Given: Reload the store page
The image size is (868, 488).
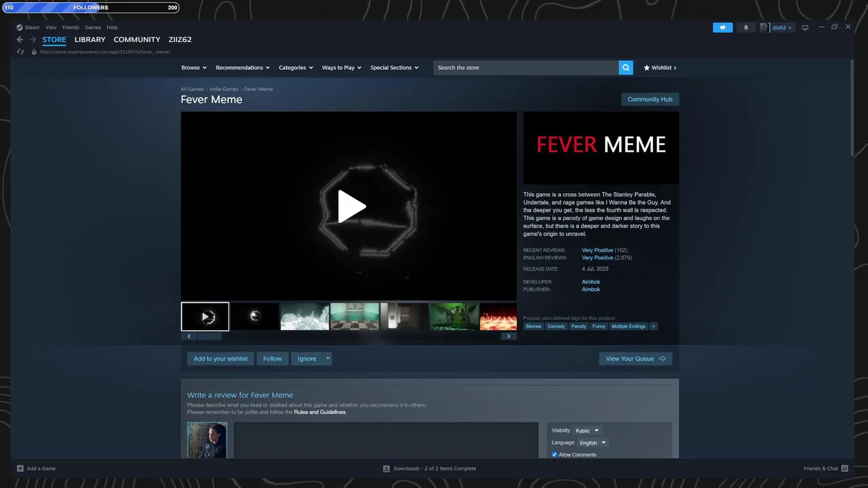Looking at the screenshot, I should coord(20,52).
